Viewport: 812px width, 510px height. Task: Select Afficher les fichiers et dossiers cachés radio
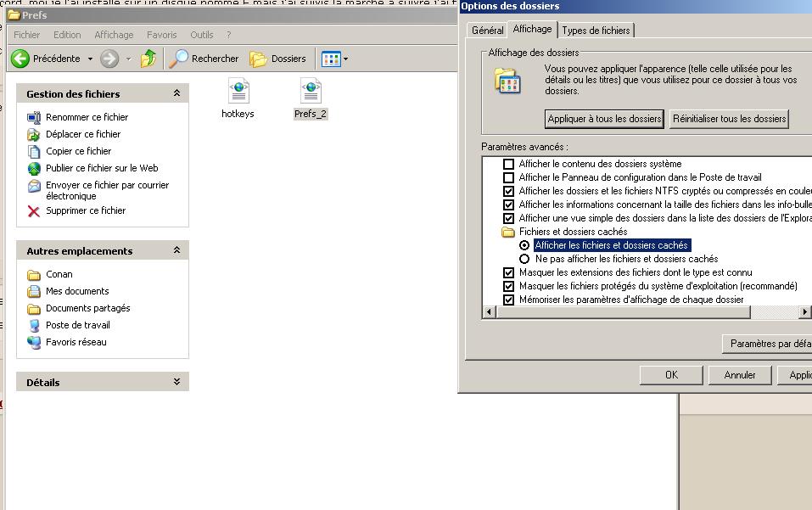(x=524, y=245)
